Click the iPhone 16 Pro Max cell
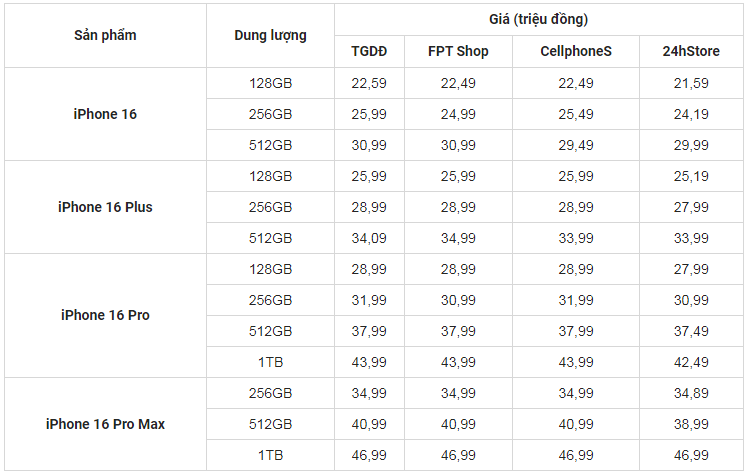This screenshot has width=747, height=472. click(x=105, y=424)
